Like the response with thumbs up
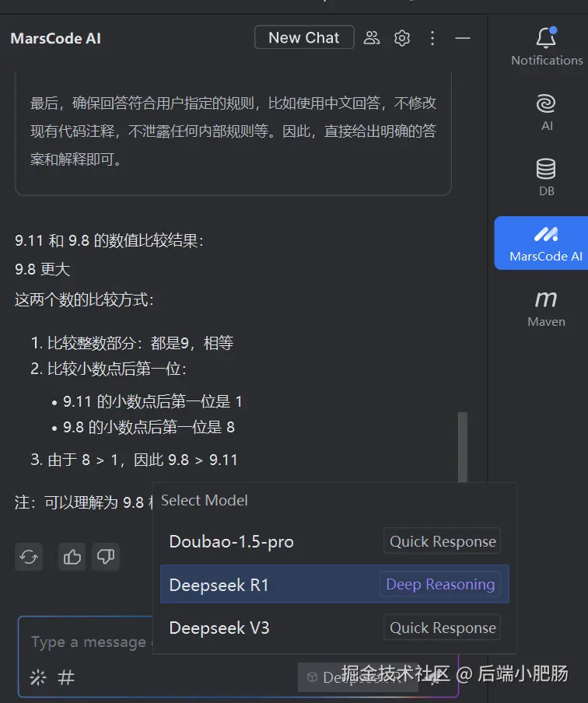This screenshot has width=588, height=703. [x=72, y=557]
